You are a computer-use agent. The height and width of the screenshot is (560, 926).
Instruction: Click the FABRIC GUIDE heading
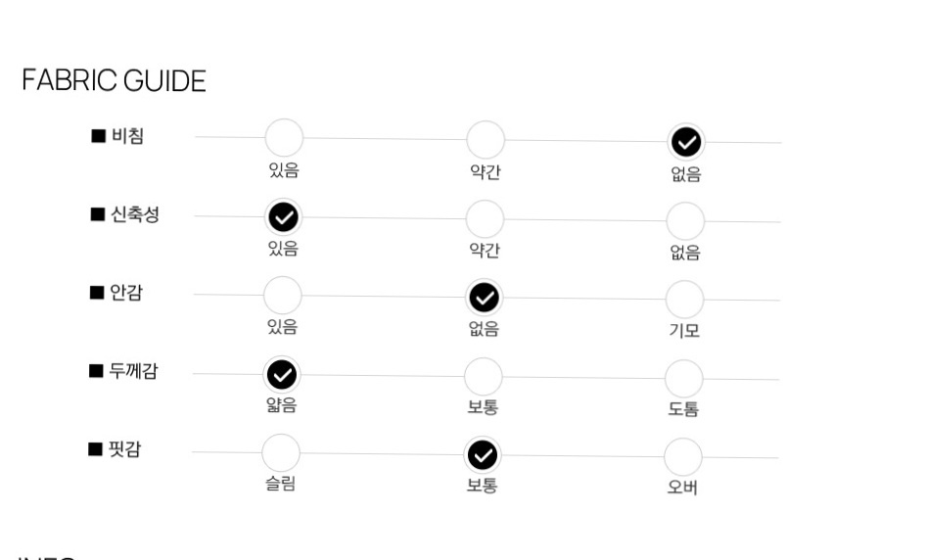114,80
